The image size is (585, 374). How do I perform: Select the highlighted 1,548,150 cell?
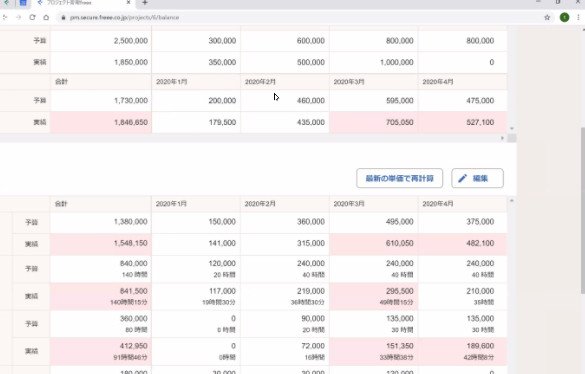(101, 244)
